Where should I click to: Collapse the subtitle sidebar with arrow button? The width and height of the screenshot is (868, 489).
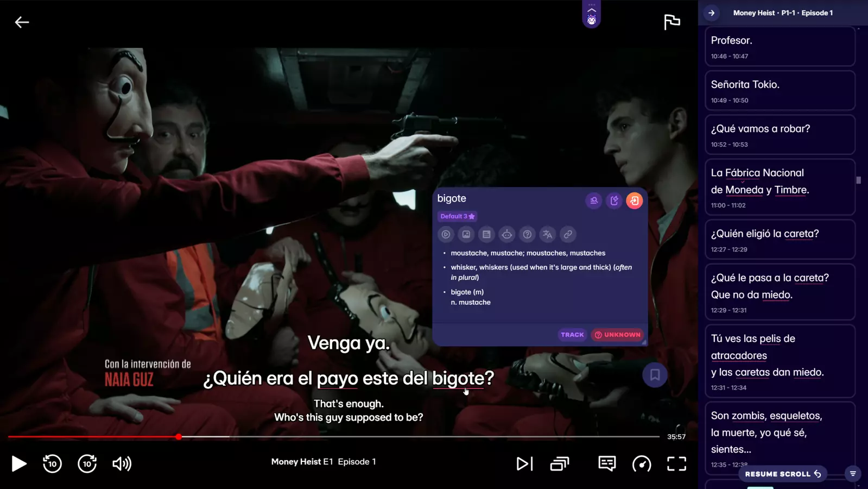711,13
